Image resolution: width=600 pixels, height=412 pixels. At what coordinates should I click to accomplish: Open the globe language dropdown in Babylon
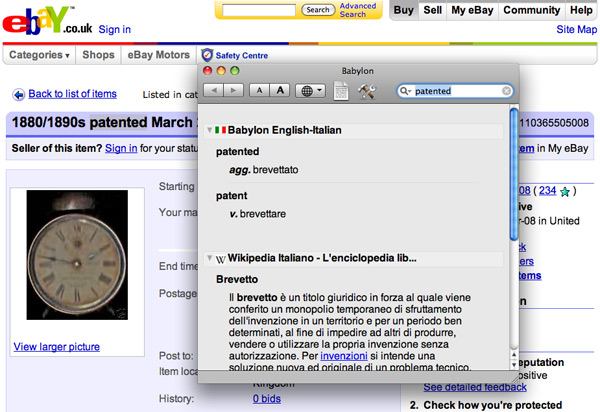point(310,91)
